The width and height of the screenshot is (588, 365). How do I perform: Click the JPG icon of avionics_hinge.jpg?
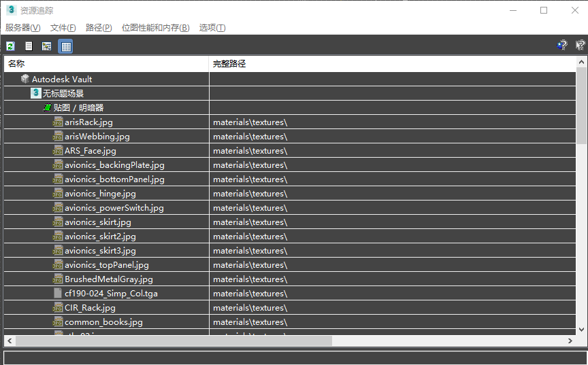tap(58, 193)
